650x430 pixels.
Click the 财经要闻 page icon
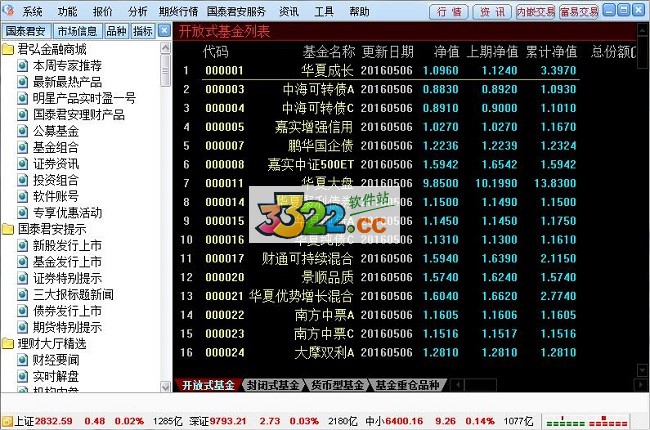(x=23, y=360)
